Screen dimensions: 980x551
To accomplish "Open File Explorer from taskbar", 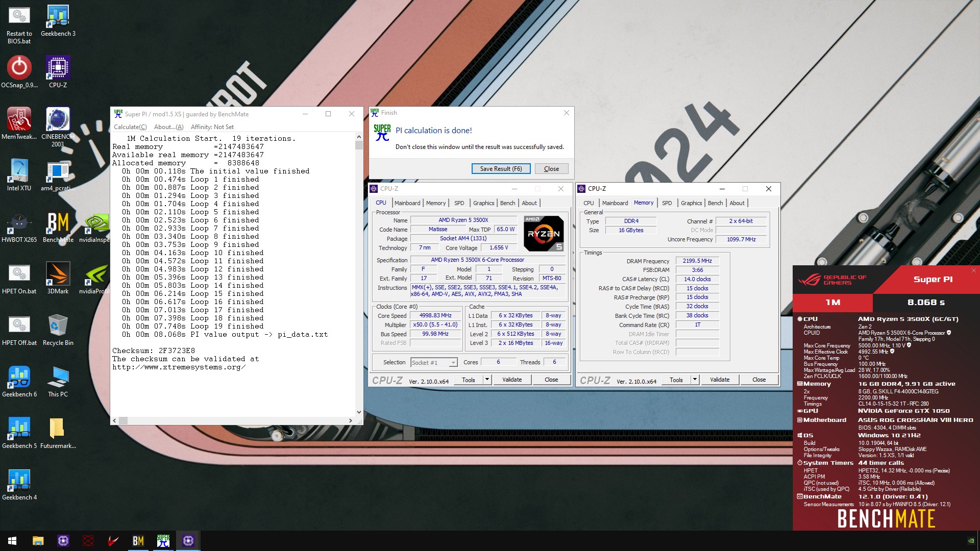I will [x=38, y=541].
